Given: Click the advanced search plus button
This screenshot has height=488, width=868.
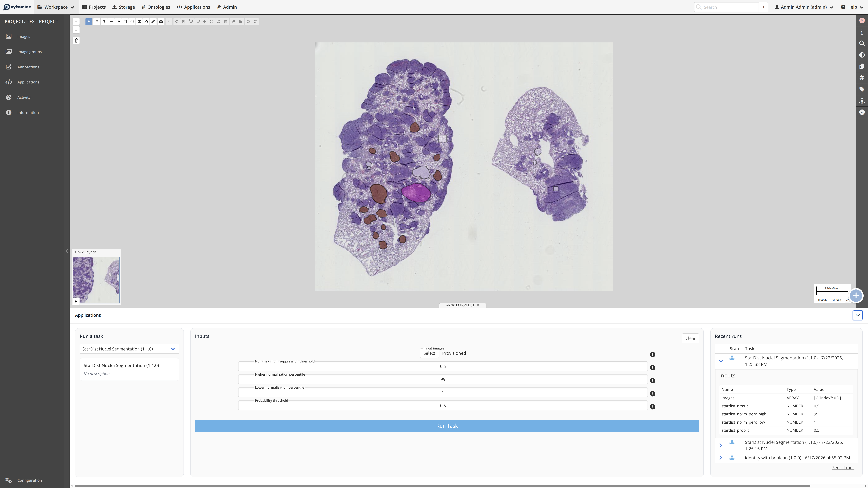Looking at the screenshot, I should click(764, 7).
